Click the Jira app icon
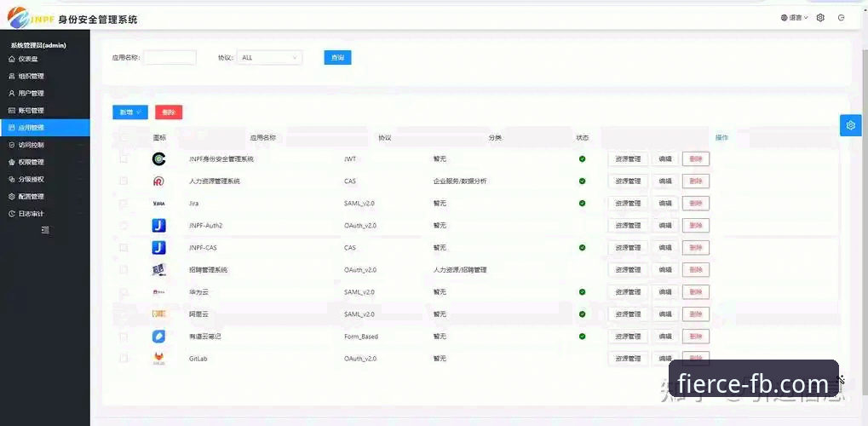This screenshot has height=426, width=868. coord(159,204)
